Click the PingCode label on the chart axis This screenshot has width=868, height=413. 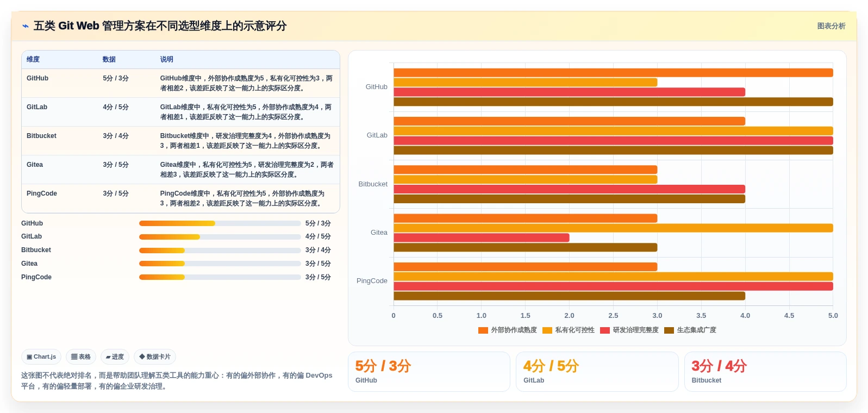coord(372,281)
